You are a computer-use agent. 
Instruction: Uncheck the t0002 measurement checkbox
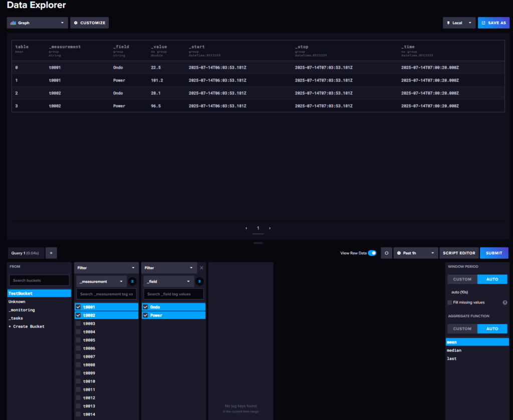(78, 315)
